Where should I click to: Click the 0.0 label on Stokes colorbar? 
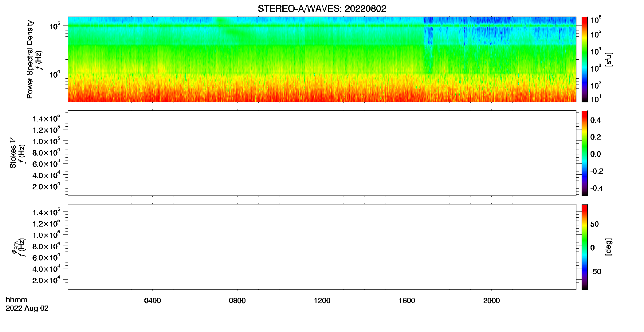click(595, 154)
